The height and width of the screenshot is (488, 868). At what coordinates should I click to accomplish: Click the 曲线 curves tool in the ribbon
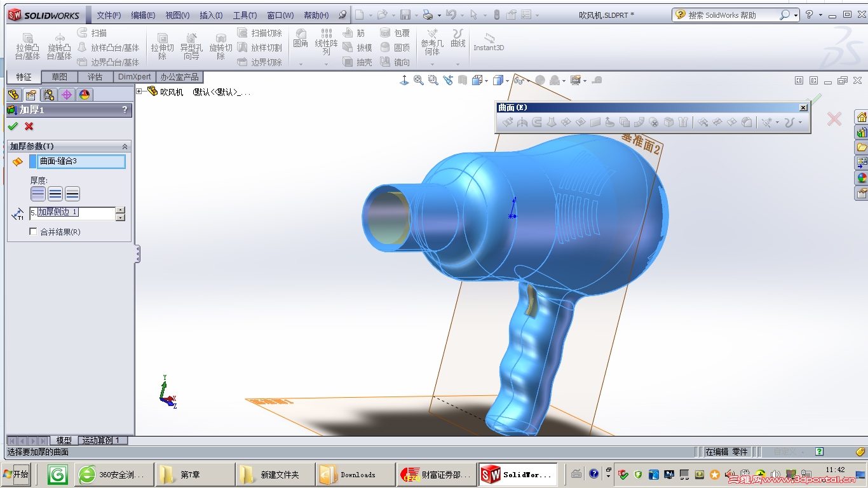[x=458, y=39]
